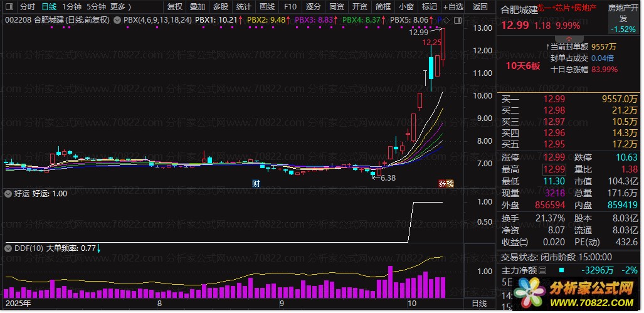Click the 涨榜 marker on the chart
644x313 pixels.
[x=446, y=183]
